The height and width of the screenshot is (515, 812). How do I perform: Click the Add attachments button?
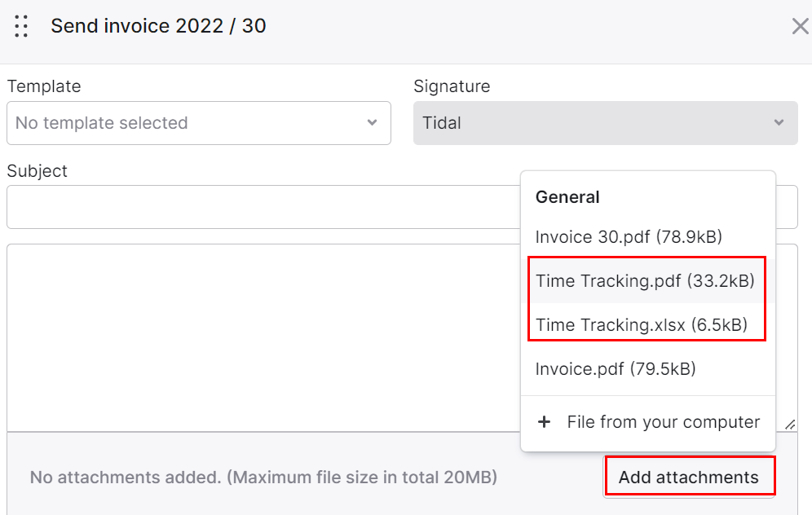pyautogui.click(x=689, y=477)
